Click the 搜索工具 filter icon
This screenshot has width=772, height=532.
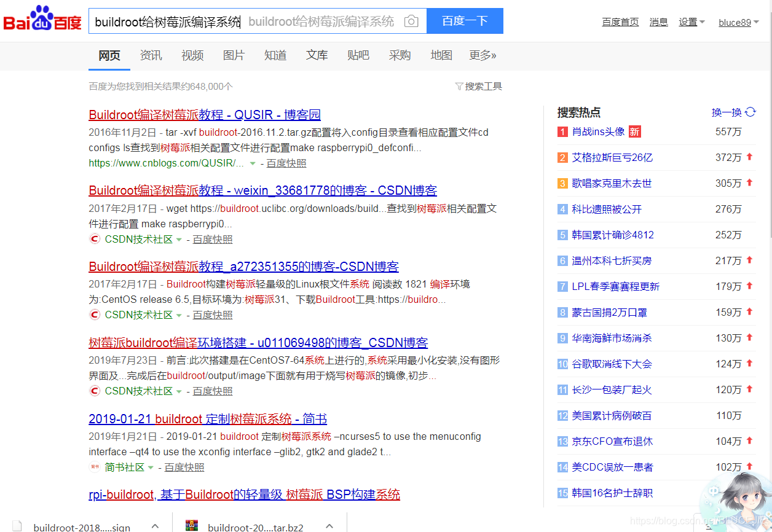pyautogui.click(x=459, y=87)
